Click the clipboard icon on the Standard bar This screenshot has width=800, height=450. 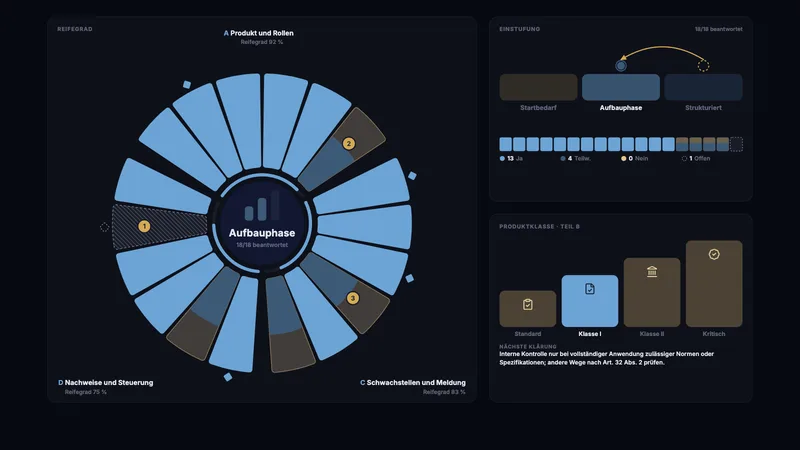pyautogui.click(x=528, y=305)
